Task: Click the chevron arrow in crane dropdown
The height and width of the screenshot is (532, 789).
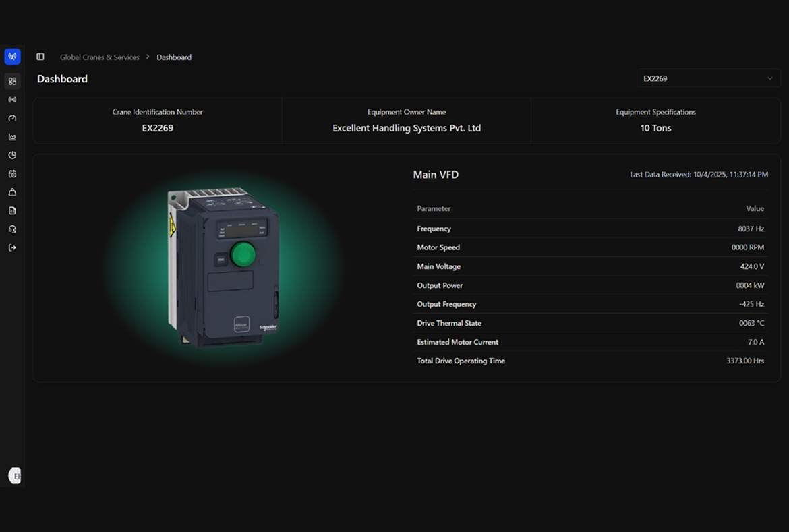Action: tap(769, 78)
